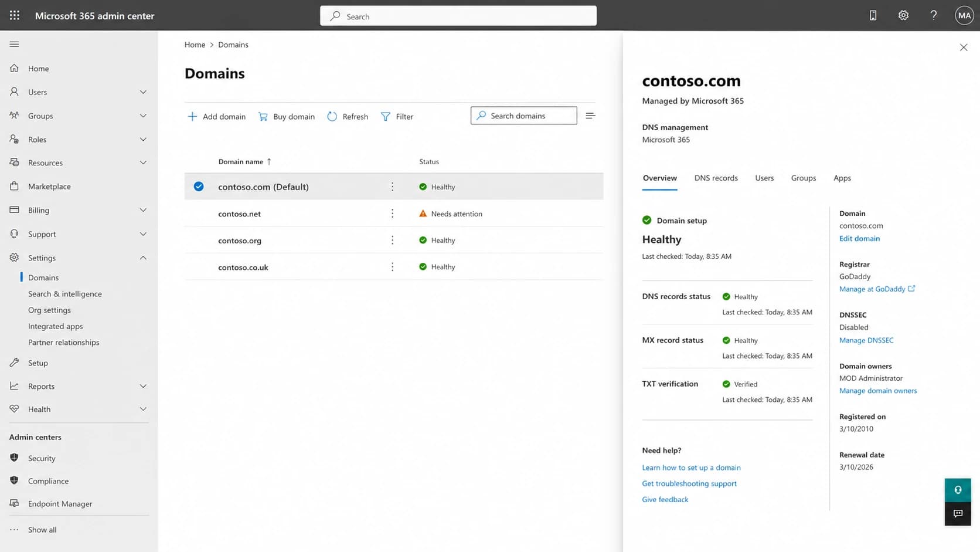Click Manage domain owners link

tap(878, 391)
